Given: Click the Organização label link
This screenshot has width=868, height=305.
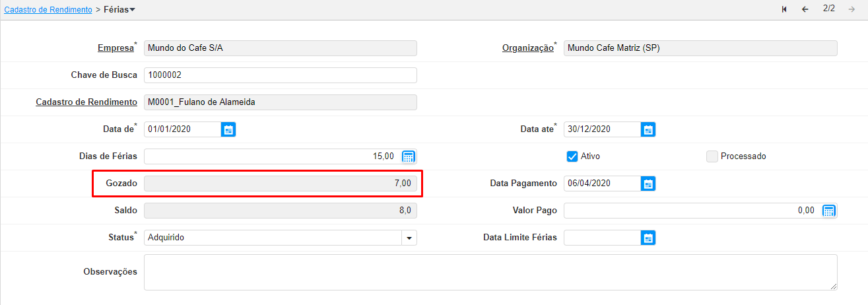Looking at the screenshot, I should click(527, 48).
